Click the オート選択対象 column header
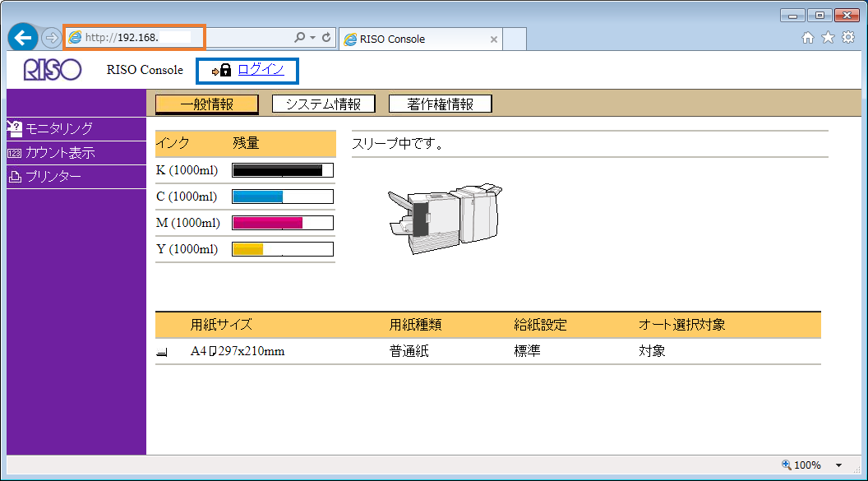The width and height of the screenshot is (868, 481). pyautogui.click(x=682, y=324)
